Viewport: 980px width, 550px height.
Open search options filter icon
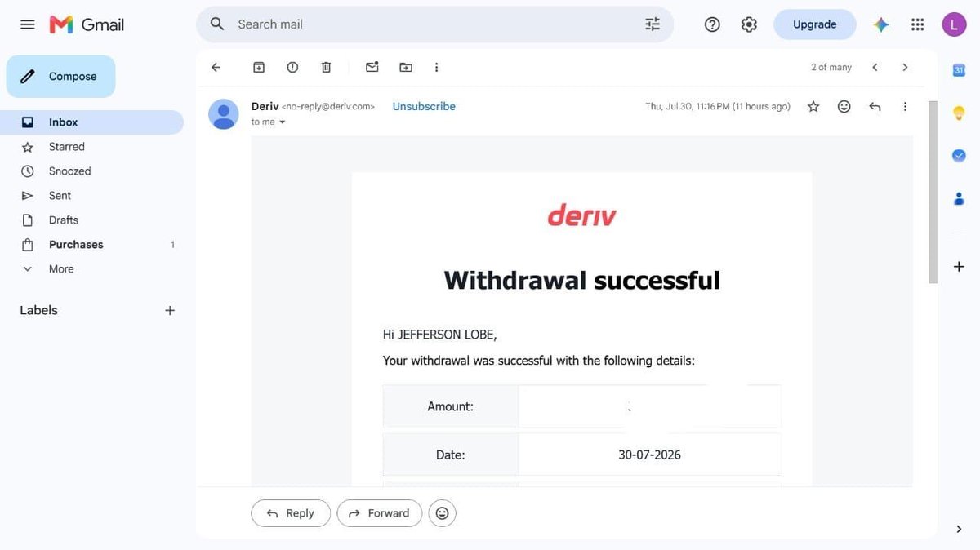coord(653,24)
